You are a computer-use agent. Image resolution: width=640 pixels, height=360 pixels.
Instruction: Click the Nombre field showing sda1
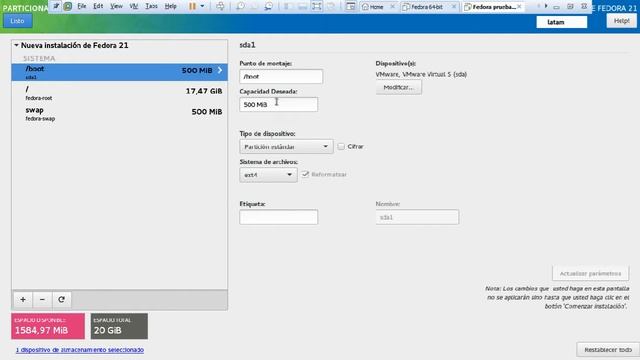pos(417,217)
